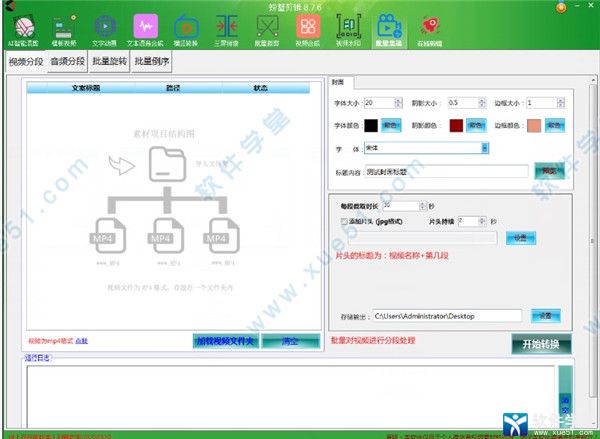Click the black 字体颜色 swatch

coord(371,126)
